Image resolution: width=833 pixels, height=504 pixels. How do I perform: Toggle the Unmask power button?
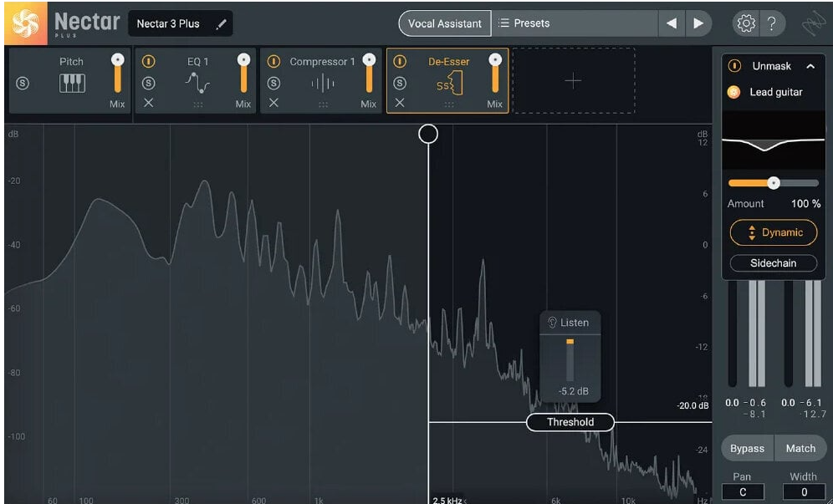734,66
